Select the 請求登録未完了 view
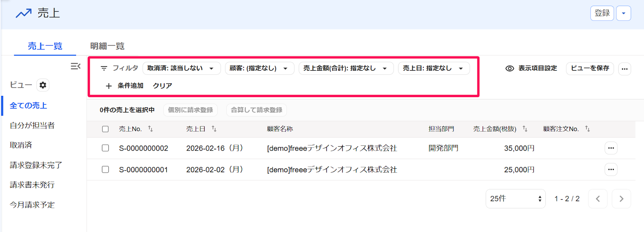The height and width of the screenshot is (232, 644). point(36,165)
